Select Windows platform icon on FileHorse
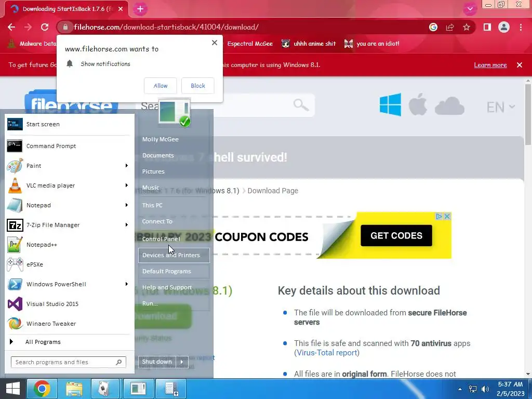This screenshot has width=532, height=399. tap(391, 105)
